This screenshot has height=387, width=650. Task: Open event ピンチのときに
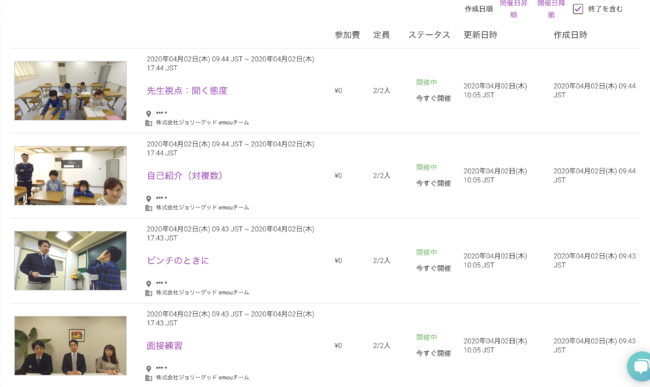(178, 261)
